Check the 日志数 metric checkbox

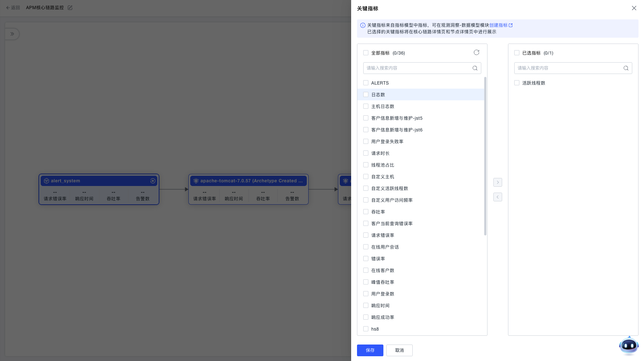click(365, 94)
